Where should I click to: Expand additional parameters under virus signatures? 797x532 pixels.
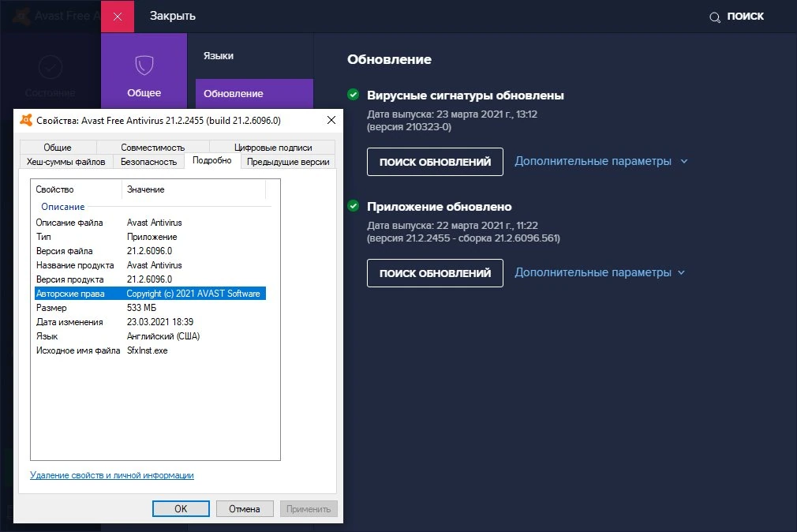(x=601, y=161)
